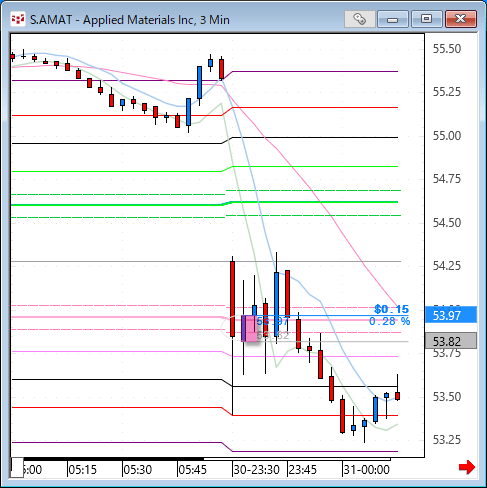This screenshot has width=487, height=488.
Task: Click the 05:45 time axis label
Action: click(192, 470)
